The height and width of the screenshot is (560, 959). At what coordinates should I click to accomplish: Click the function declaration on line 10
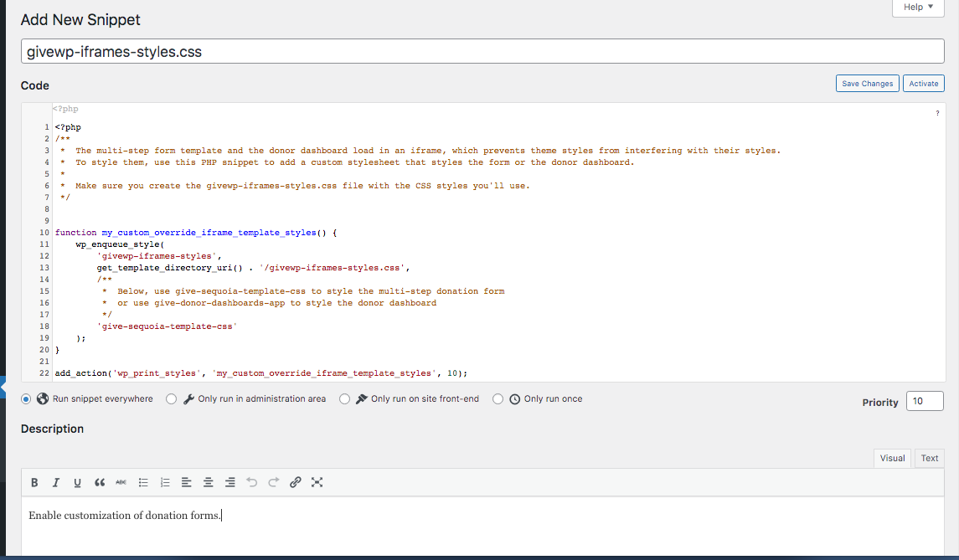click(x=196, y=233)
